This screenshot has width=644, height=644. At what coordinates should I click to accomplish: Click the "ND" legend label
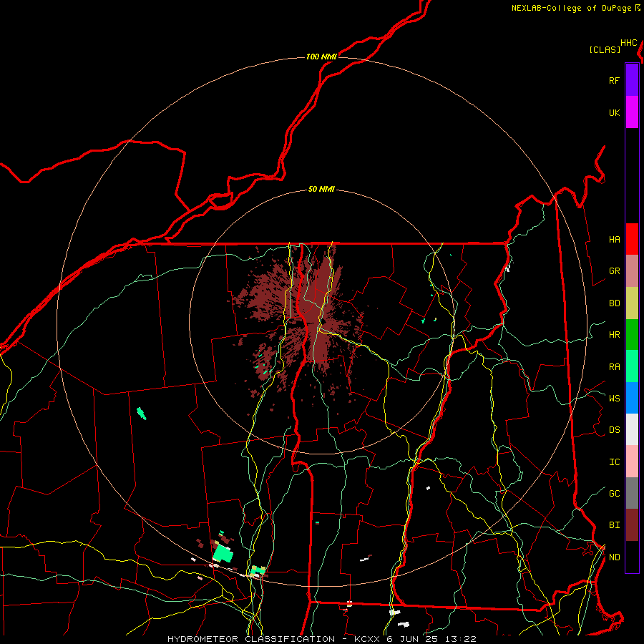(x=614, y=557)
